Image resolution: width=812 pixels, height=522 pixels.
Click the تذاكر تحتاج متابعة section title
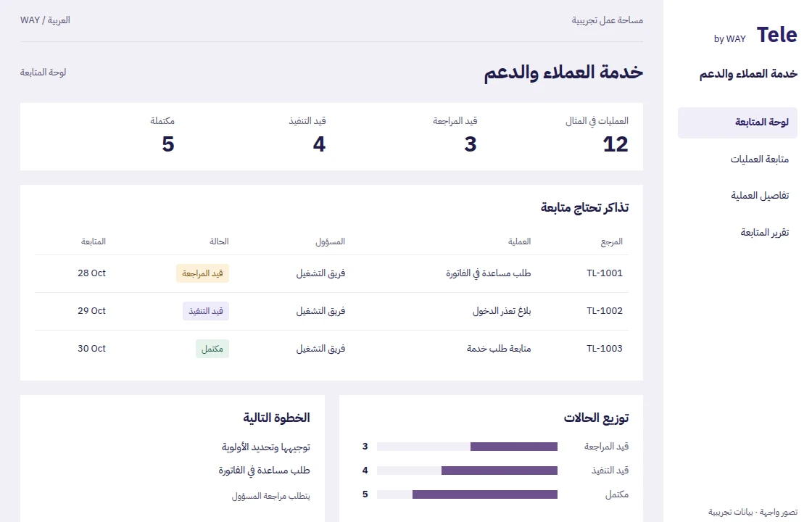pyautogui.click(x=584, y=207)
